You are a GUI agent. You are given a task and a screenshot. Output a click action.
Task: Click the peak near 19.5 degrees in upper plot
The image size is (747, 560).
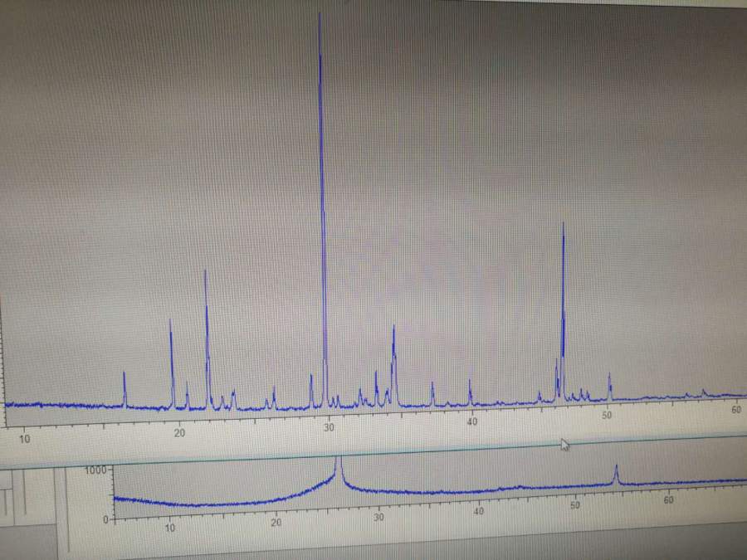point(172,363)
